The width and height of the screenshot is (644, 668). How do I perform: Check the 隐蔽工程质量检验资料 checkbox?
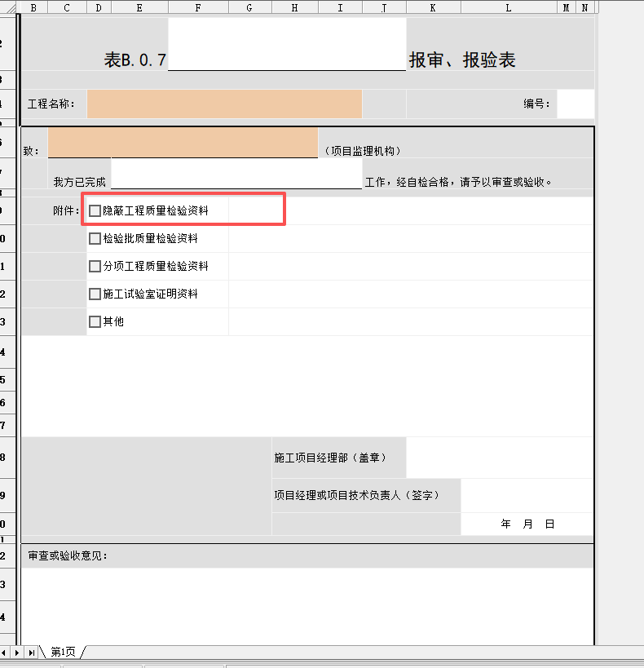(95, 211)
